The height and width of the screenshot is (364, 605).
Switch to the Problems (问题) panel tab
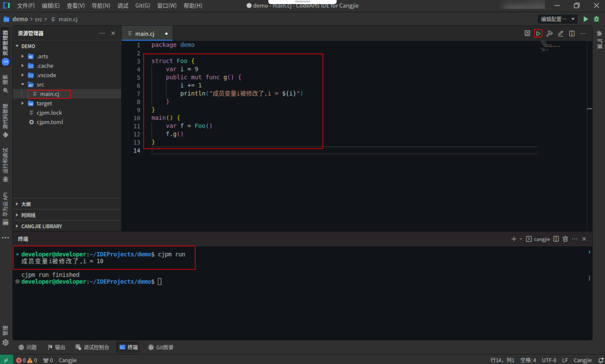tap(28, 347)
